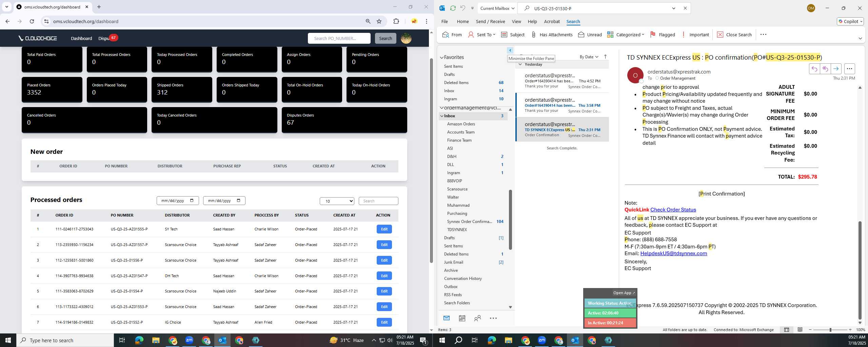
Task: Click the Reply All icon in the email header
Action: 825,69
